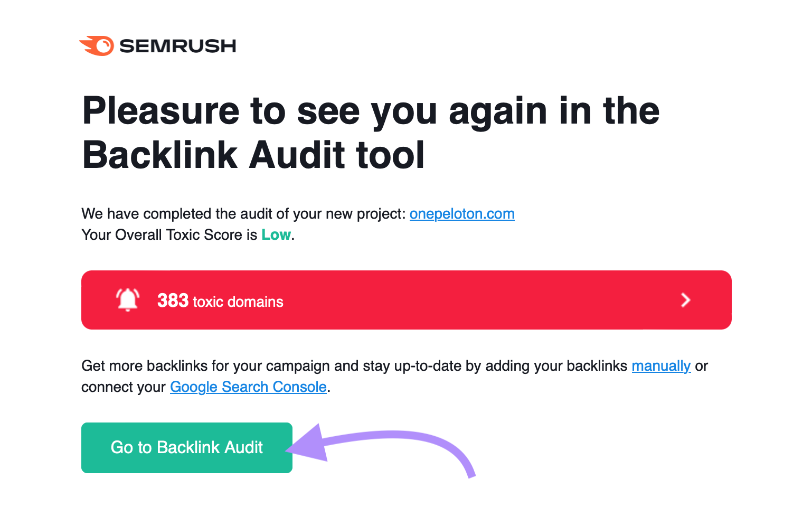Viewport: 812px width, 507px height.
Task: Select the red toxic domains alert bar
Action: point(407,300)
